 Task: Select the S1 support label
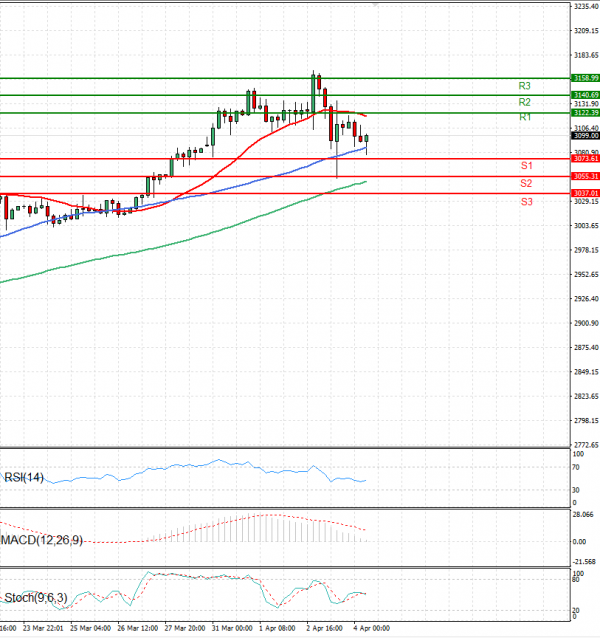coord(525,165)
